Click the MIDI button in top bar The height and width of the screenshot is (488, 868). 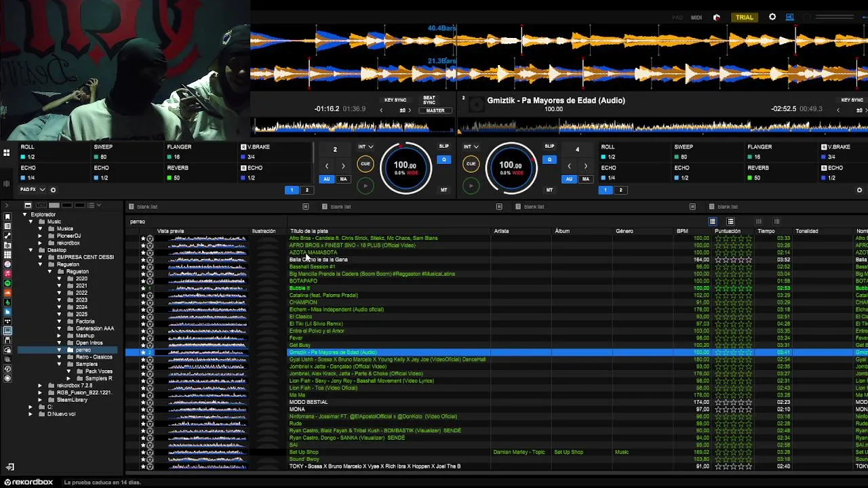coord(696,18)
